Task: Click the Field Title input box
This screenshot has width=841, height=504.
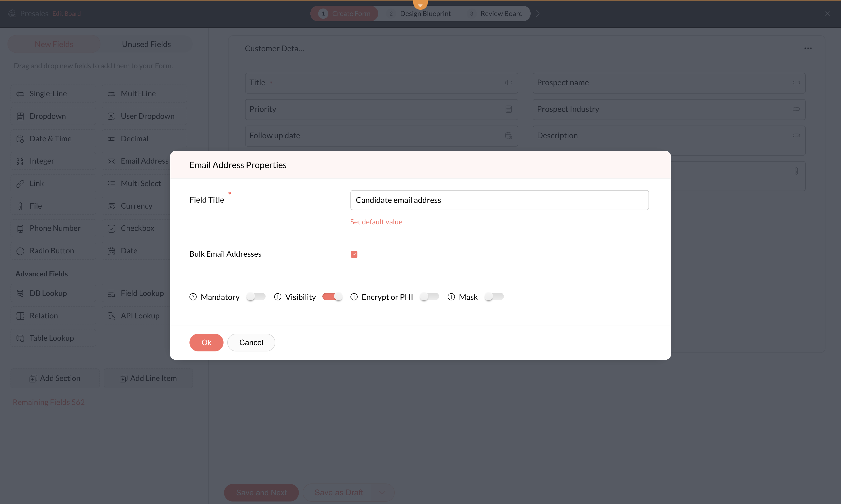Action: point(499,200)
